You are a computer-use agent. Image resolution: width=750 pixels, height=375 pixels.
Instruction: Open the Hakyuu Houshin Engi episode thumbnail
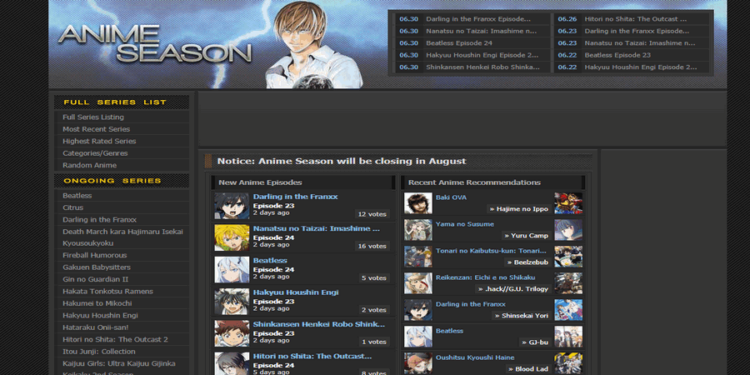(x=232, y=302)
